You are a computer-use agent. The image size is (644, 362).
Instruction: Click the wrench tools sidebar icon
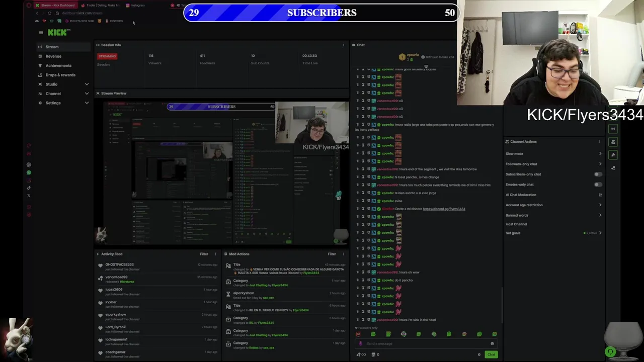click(x=613, y=155)
